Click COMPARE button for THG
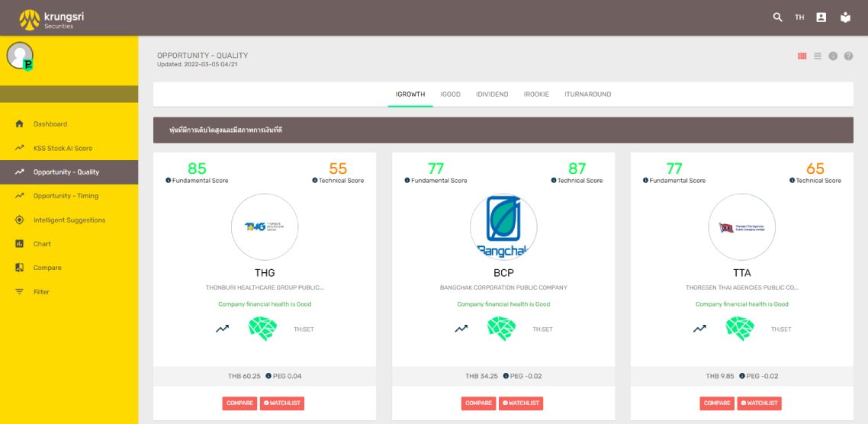This screenshot has height=424, width=868. point(240,403)
